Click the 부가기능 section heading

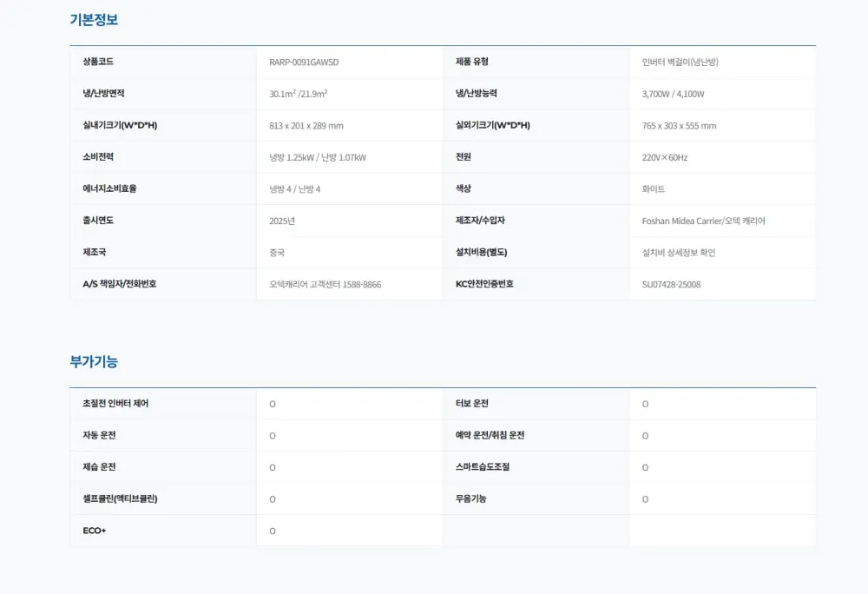click(94, 362)
